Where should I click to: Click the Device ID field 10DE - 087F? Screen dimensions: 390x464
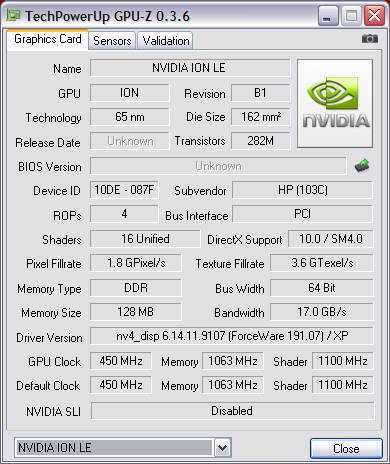[124, 190]
